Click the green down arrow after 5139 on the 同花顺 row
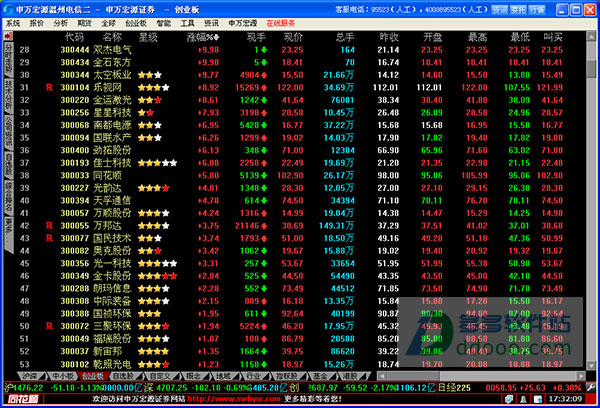 point(264,176)
